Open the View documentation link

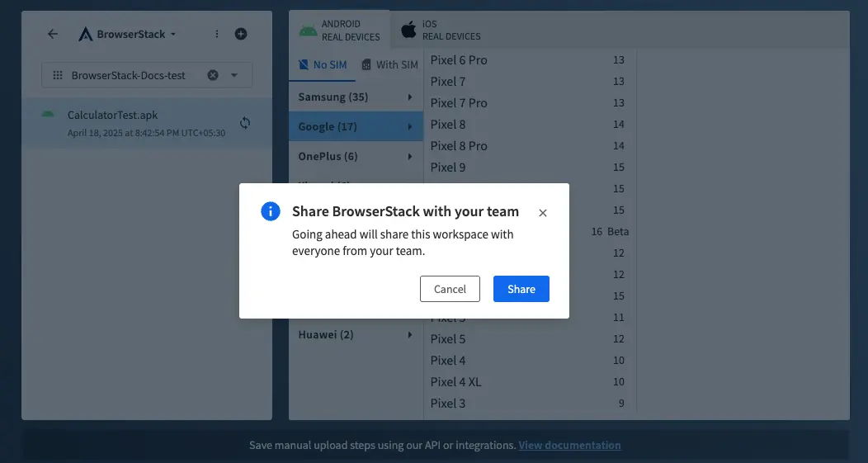(x=569, y=445)
